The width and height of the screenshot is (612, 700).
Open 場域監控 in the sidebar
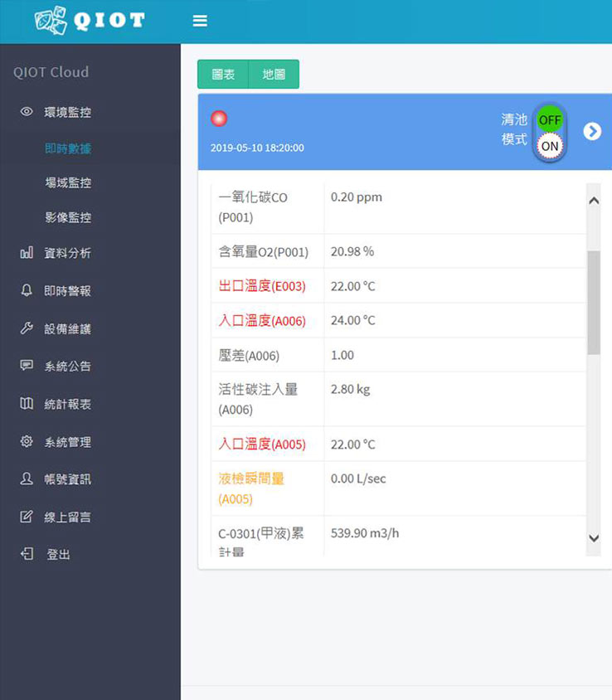pos(68,182)
